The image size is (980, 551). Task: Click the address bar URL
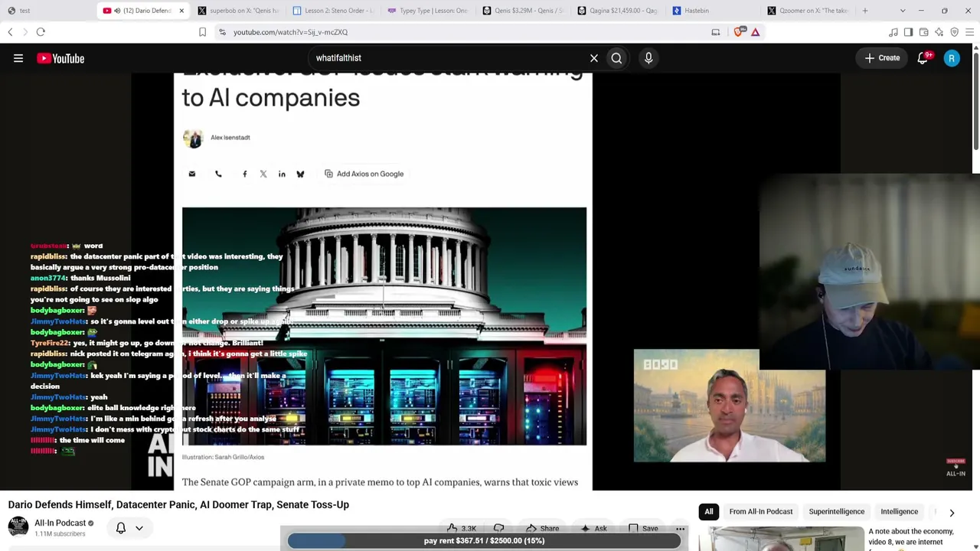tap(290, 32)
